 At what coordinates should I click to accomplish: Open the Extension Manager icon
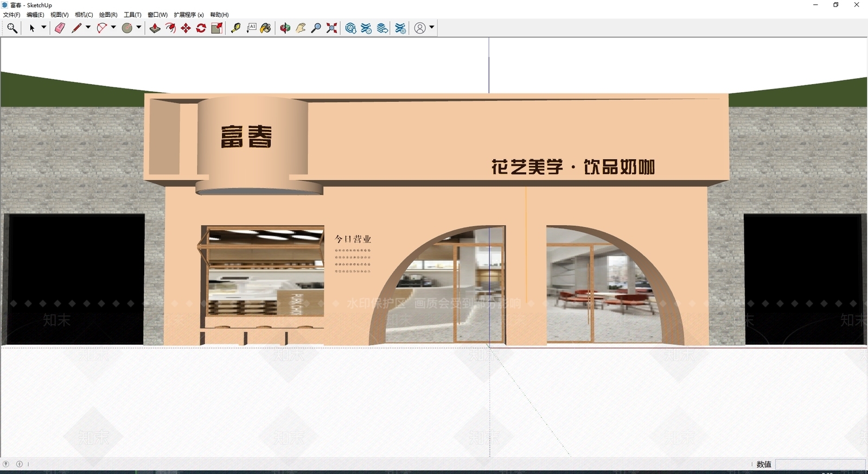[400, 28]
